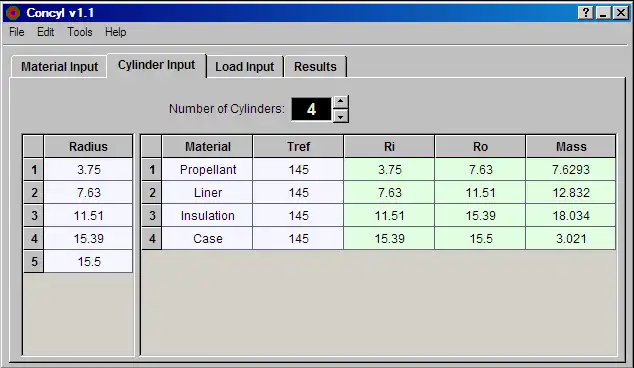Select Radius cell with value 15.39

88,239
